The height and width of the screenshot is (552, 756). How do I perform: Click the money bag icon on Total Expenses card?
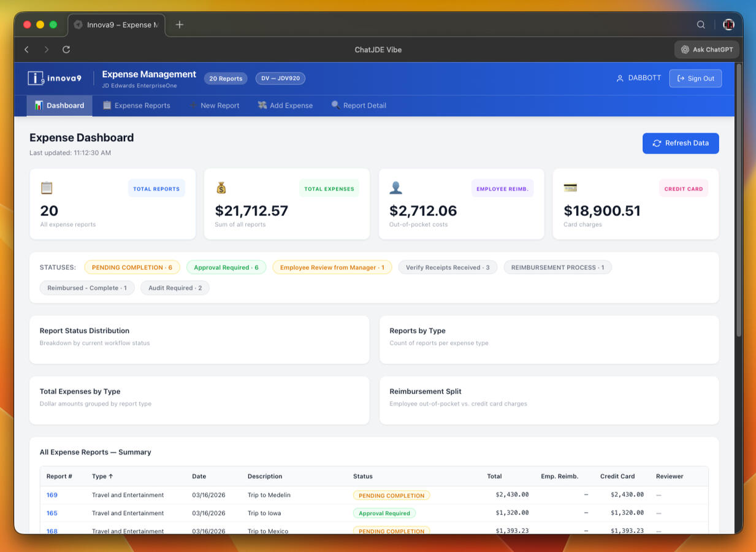coord(221,188)
